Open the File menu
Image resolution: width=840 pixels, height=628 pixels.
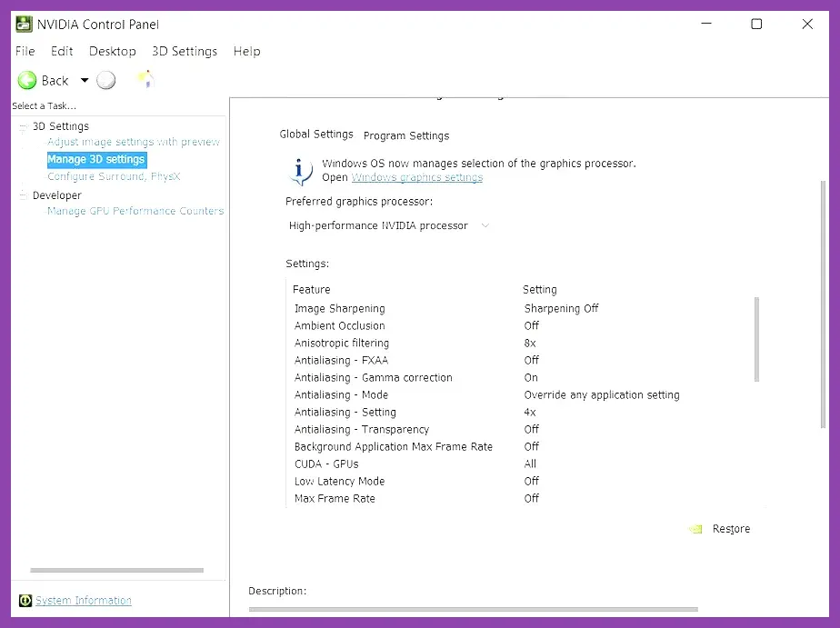point(25,51)
